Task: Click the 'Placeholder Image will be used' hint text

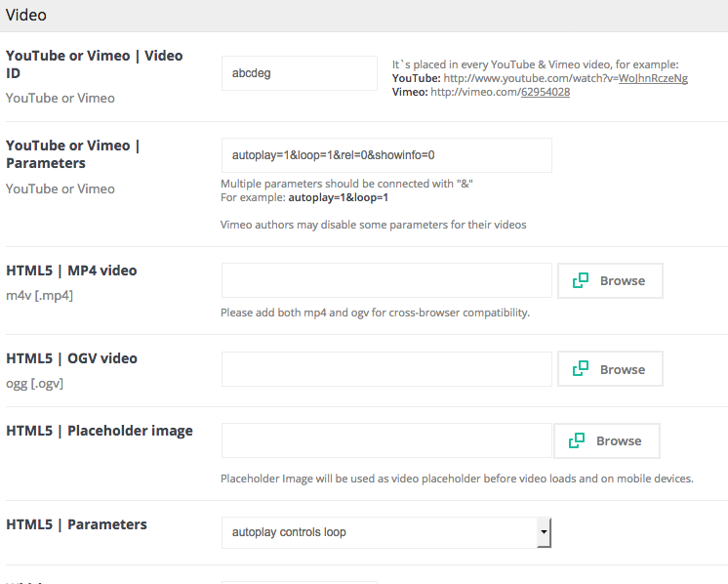Action: (x=457, y=479)
